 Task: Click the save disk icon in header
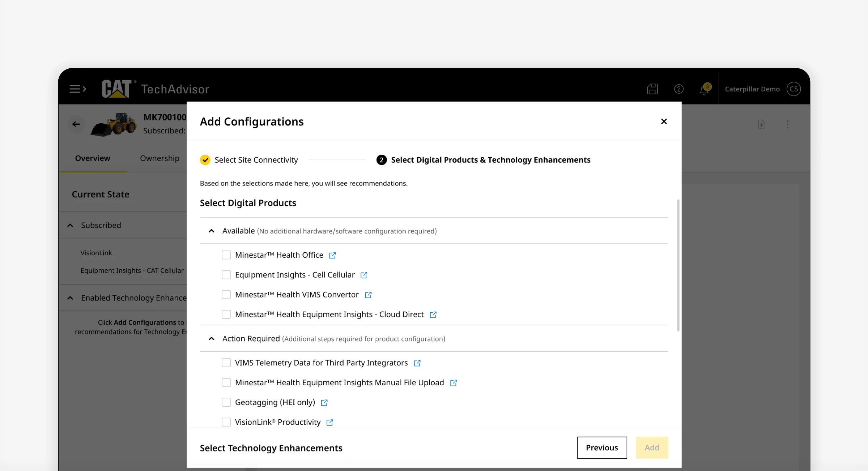pyautogui.click(x=652, y=89)
